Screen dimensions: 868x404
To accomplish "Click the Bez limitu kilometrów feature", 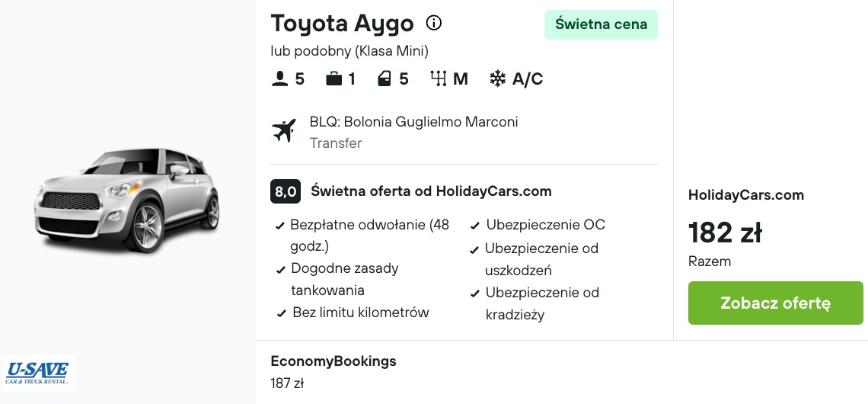I will click(x=353, y=313).
